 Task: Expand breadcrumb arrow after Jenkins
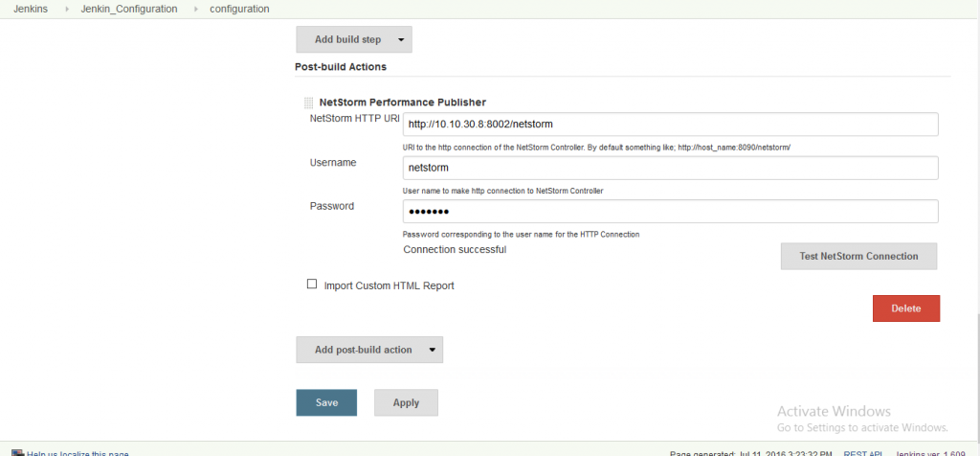[66, 10]
